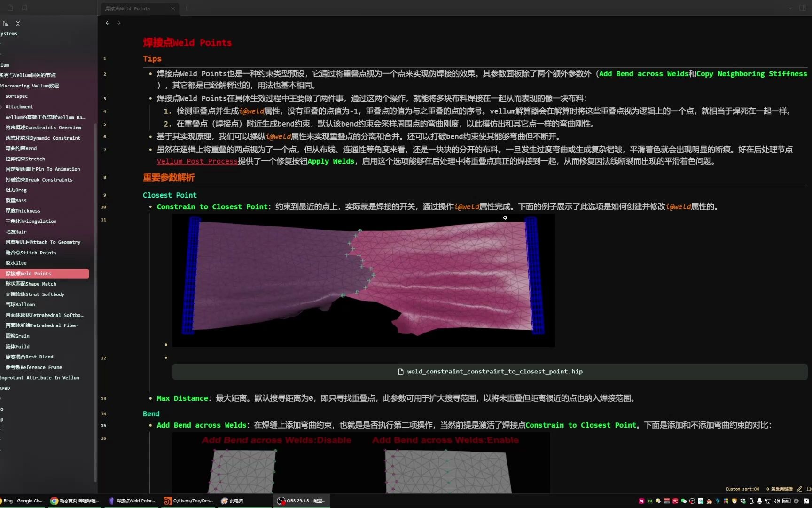Click the 0 条反向链接 backlinks status
812x508 pixels.
780,489
